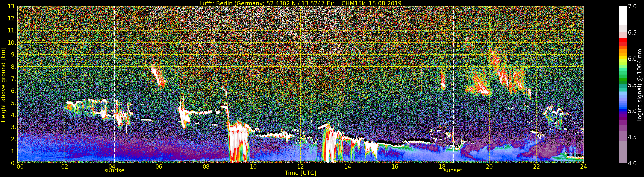The width and height of the screenshot is (644, 177).
Task: Click the height axis tick '11.'
Action: coord(12,31)
